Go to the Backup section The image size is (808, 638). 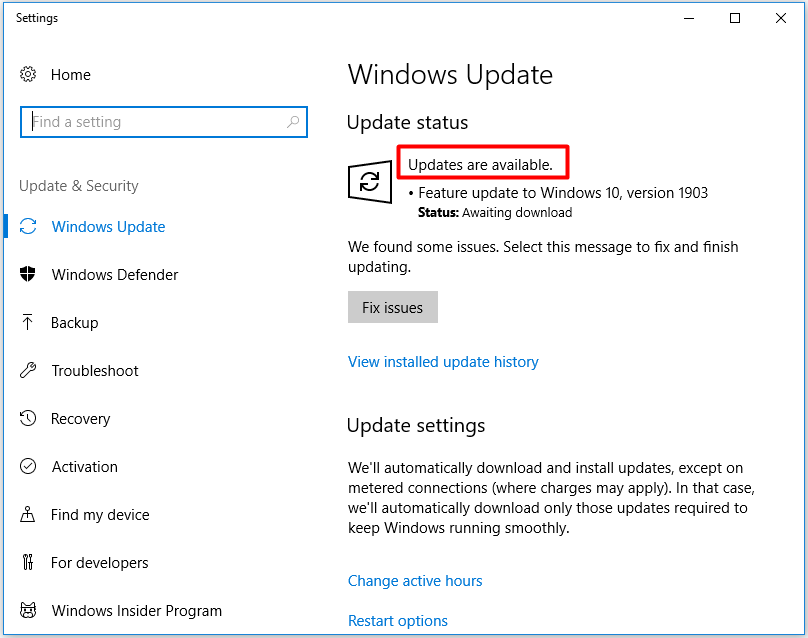(75, 323)
